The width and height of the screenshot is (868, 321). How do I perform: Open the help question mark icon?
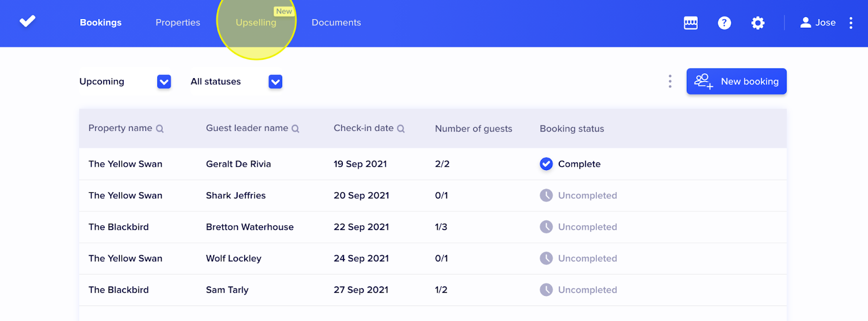pyautogui.click(x=724, y=23)
